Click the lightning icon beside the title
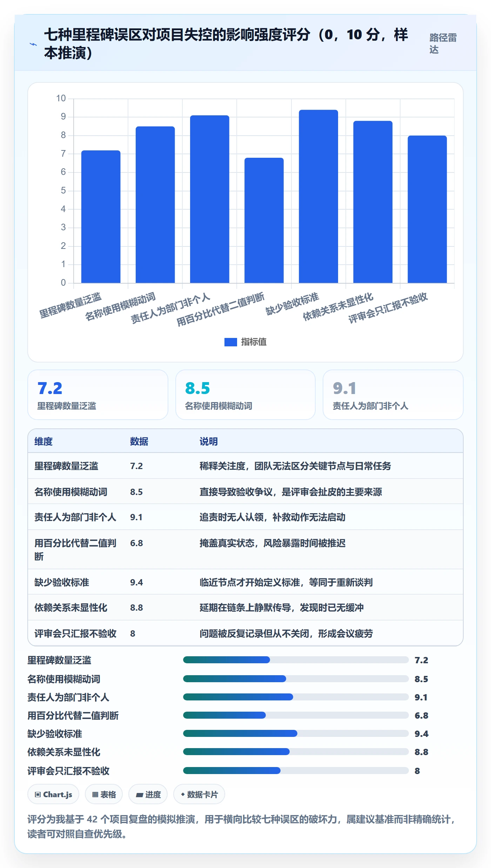Viewport: 491px width, 868px height. 33,44
